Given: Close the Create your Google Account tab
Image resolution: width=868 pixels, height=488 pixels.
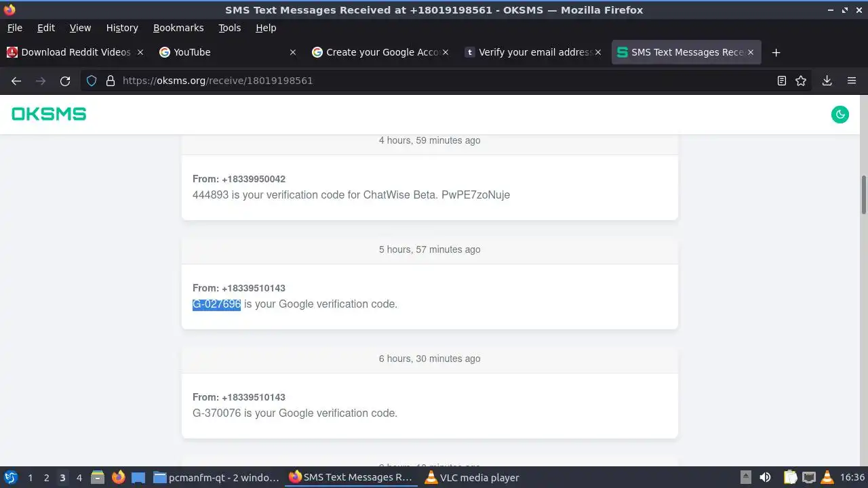Looking at the screenshot, I should point(446,52).
